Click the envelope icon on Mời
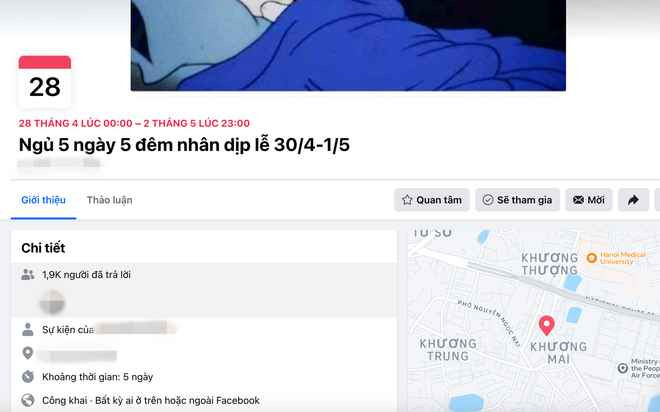The width and height of the screenshot is (660, 412). (x=578, y=200)
